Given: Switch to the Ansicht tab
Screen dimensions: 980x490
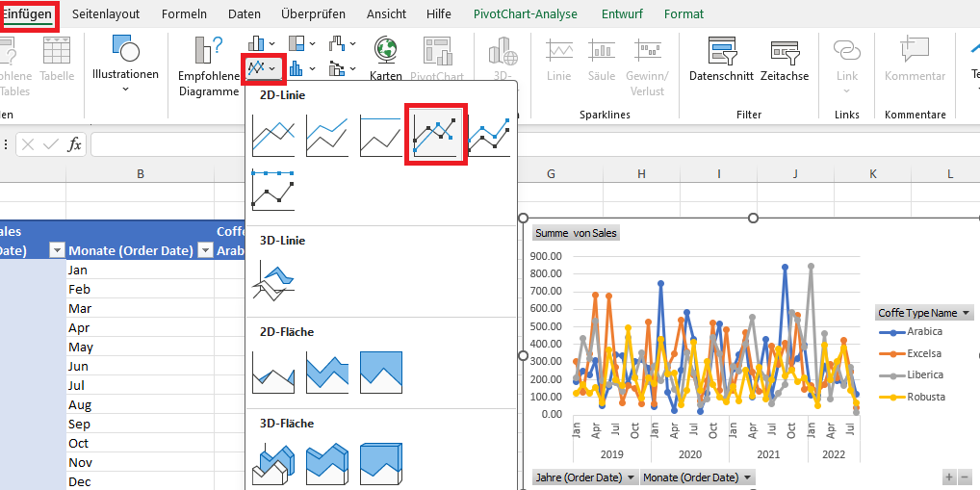Looking at the screenshot, I should 386,13.
